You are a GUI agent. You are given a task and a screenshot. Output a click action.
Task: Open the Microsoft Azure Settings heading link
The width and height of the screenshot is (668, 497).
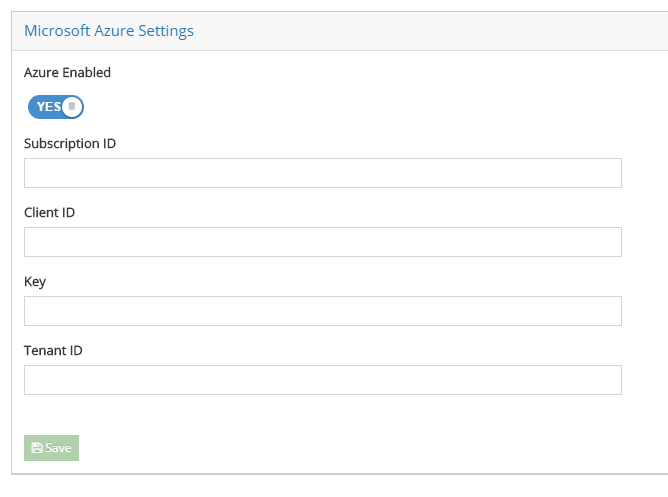[109, 31]
